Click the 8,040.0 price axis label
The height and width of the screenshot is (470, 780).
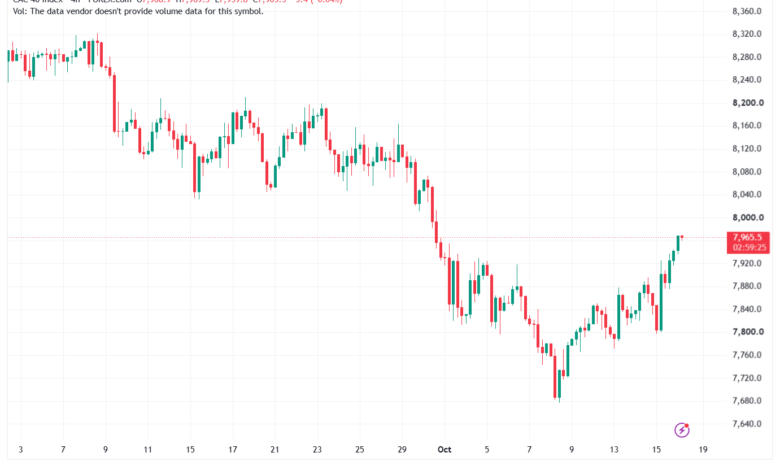tap(747, 194)
